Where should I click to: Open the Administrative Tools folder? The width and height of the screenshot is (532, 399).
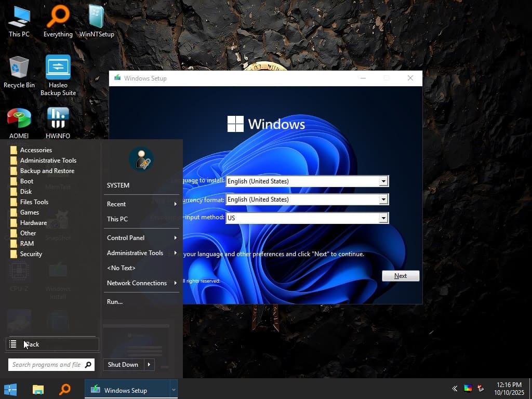(x=48, y=161)
